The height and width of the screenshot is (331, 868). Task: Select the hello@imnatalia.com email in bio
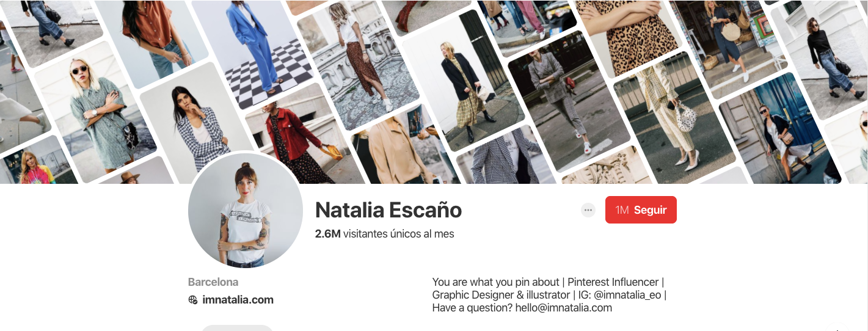coord(564,308)
